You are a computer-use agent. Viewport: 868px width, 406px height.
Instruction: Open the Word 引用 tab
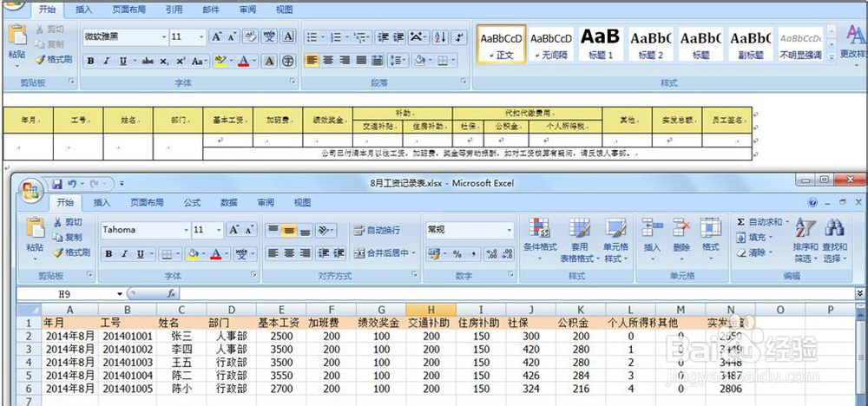[x=174, y=10]
